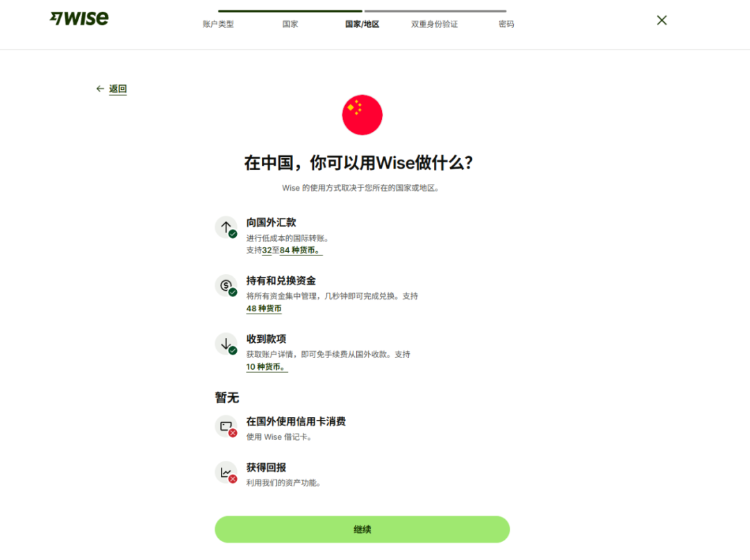The width and height of the screenshot is (750, 560).
Task: Click the back arrow icon next to 返回
Action: (x=100, y=89)
